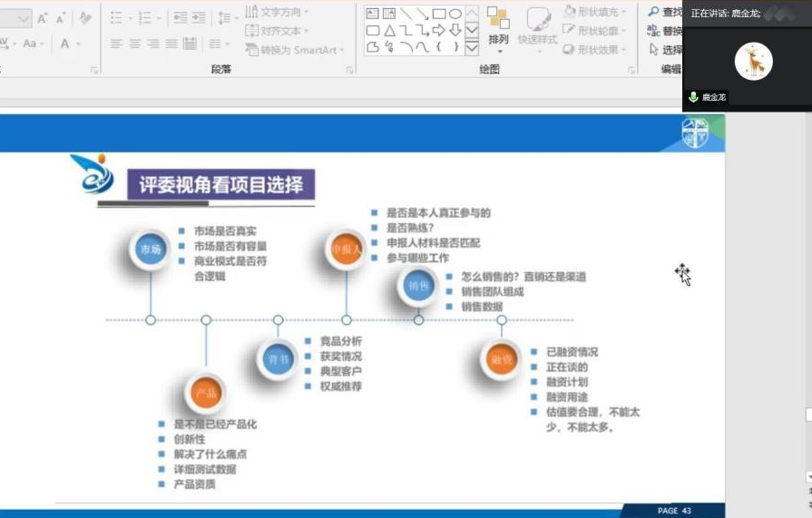
Task: Click the 市场 circle on the slide
Action: [x=150, y=249]
